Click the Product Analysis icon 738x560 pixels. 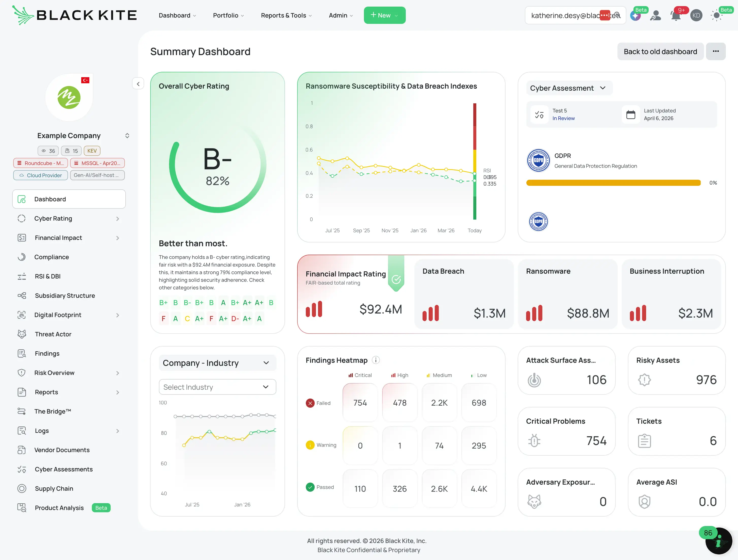(22, 508)
